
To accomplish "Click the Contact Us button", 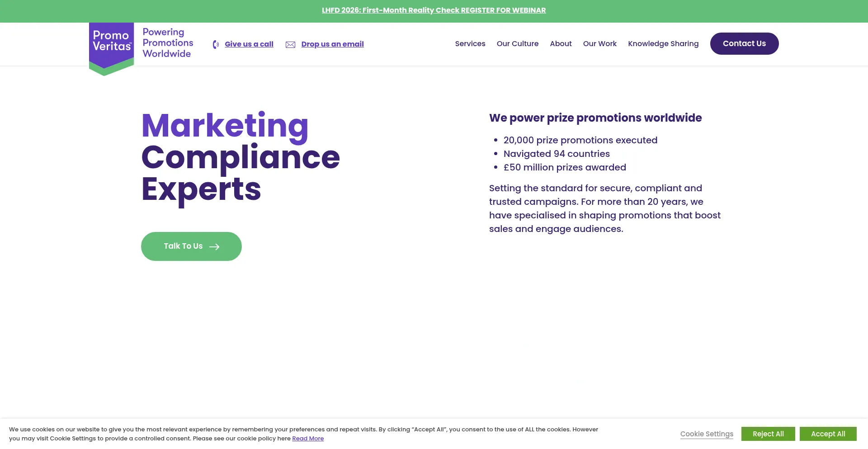I will [x=744, y=43].
